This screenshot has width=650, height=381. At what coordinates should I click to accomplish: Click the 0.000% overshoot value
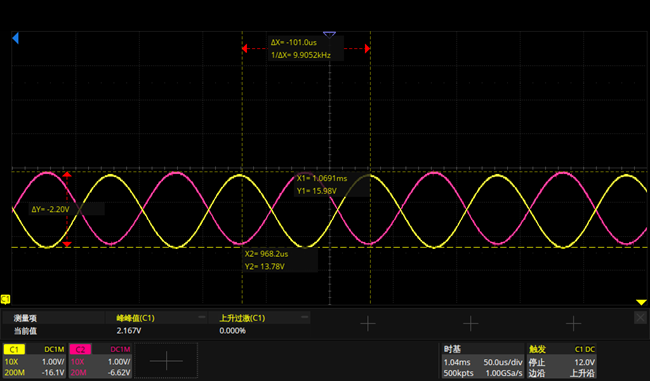(233, 330)
